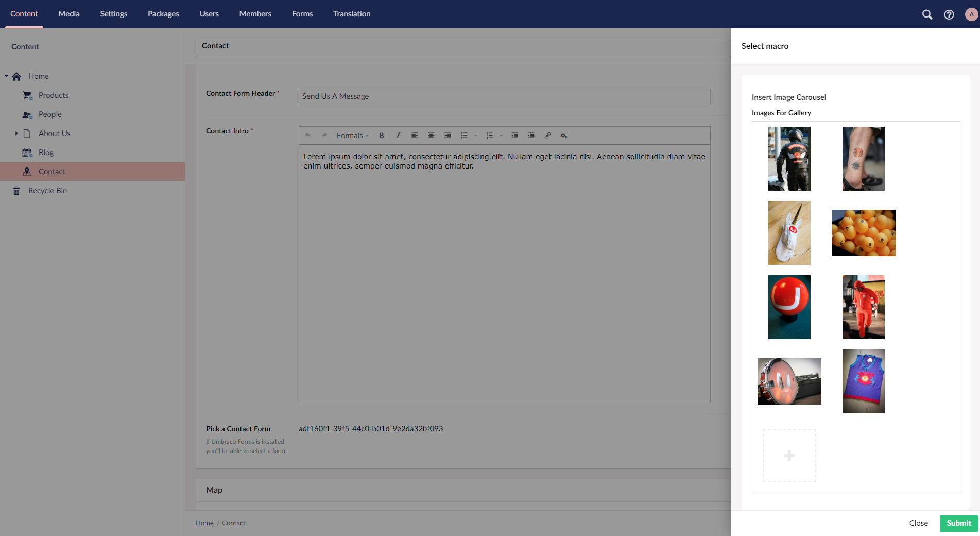This screenshot has height=536, width=980.
Task: Open the help question mark icon
Action: click(949, 14)
